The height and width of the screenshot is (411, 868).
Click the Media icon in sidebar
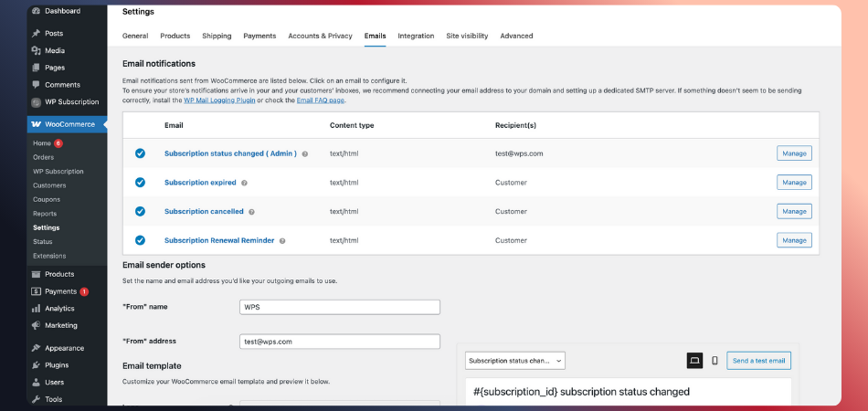click(x=36, y=50)
